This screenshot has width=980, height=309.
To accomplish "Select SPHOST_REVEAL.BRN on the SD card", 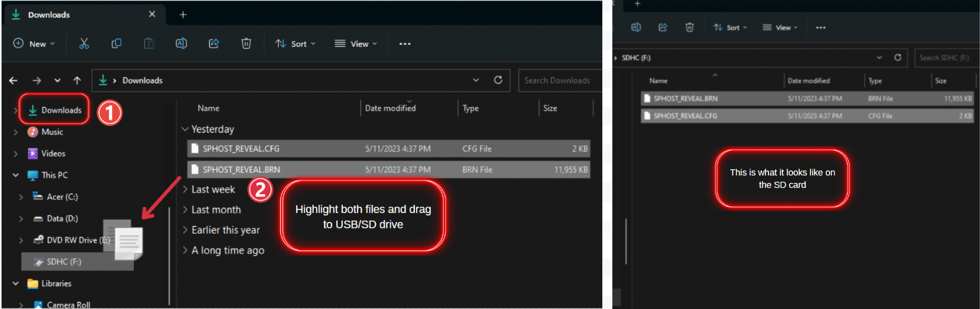I will click(807, 98).
